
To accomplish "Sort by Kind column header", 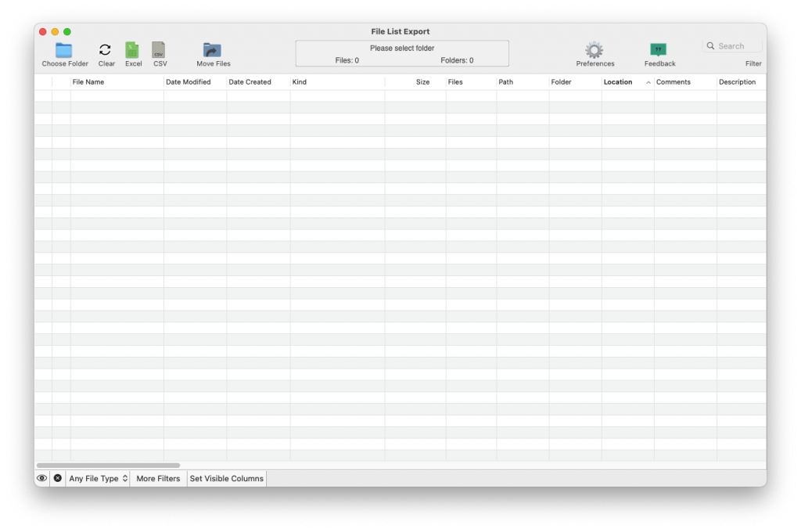I will point(337,82).
